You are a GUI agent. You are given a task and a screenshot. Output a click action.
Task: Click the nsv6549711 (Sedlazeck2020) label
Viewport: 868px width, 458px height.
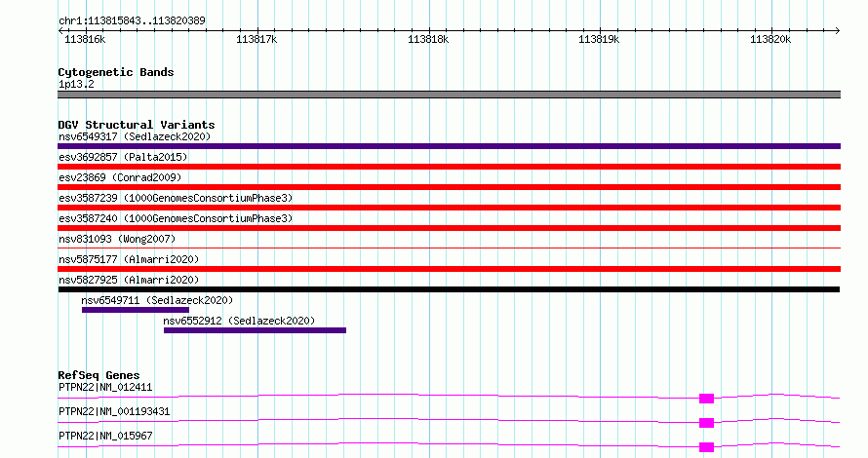(157, 300)
